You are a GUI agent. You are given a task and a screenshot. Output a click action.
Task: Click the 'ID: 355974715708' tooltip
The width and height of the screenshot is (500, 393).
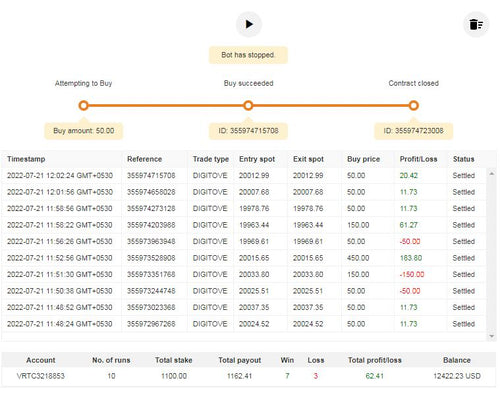[248, 131]
